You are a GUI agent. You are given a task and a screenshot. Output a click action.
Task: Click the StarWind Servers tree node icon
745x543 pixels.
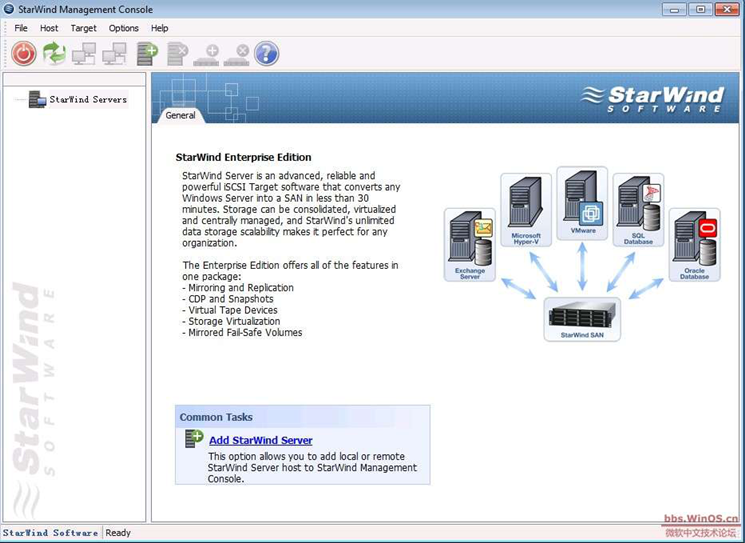coord(37,99)
